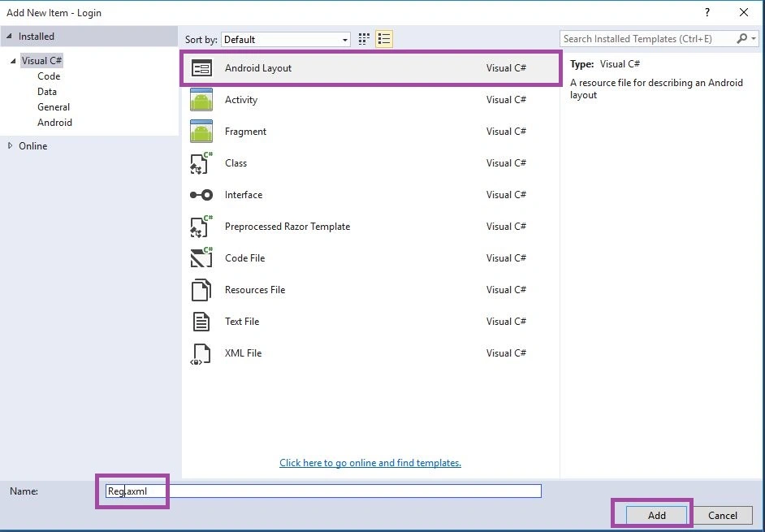Switch to medium icons view
Screen dimensions: 765x532
coord(364,39)
